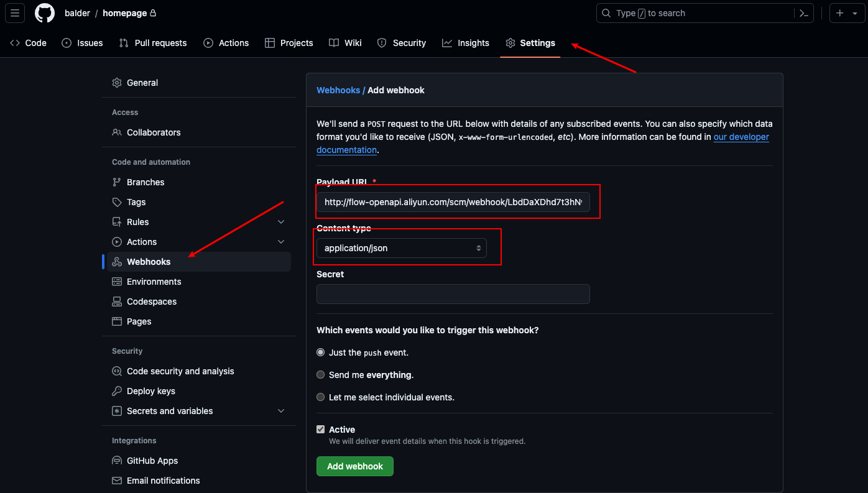868x493 pixels.
Task: Open Branches settings page
Action: (199, 182)
